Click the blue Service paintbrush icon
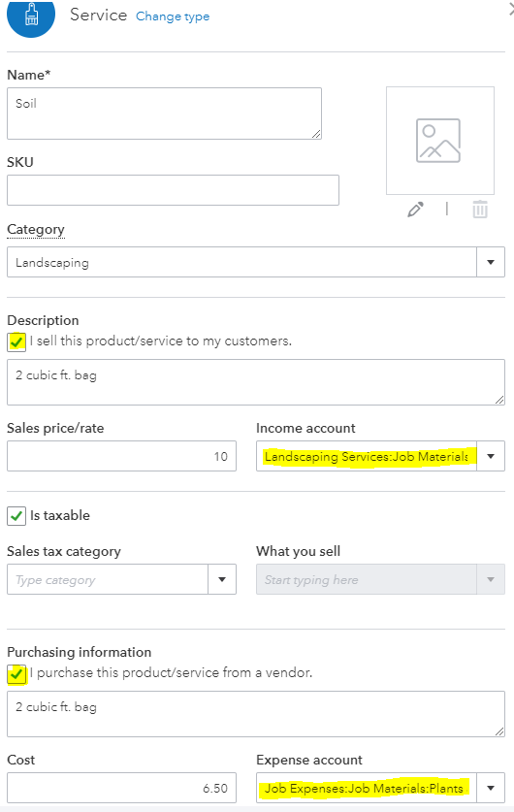Screen dimensions: 514x812 pos(31,16)
